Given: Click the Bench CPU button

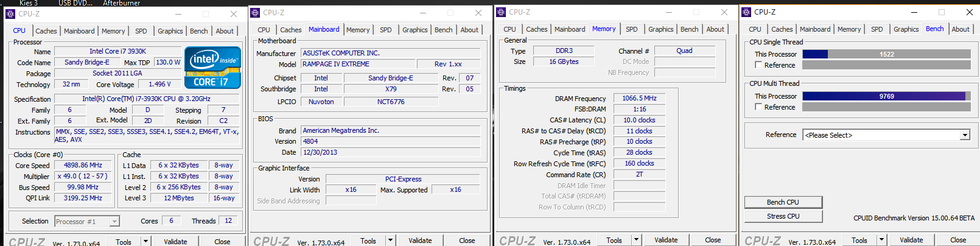Looking at the screenshot, I should coord(783,202).
